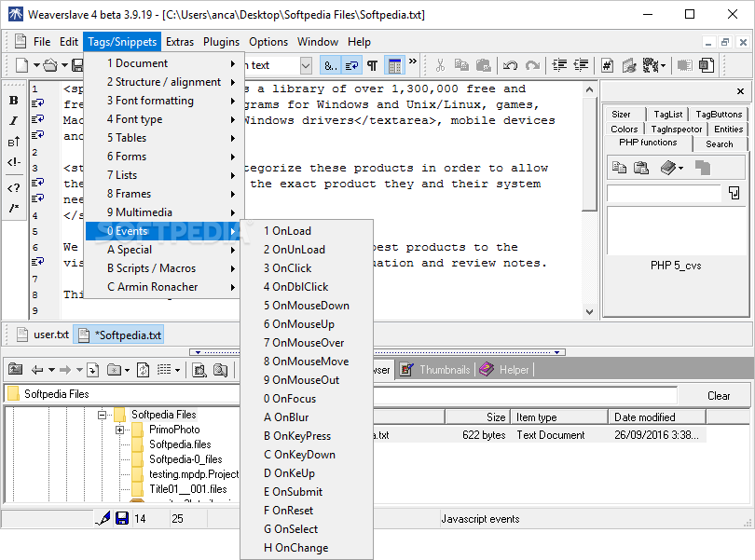Switch to the Search tab

click(719, 144)
